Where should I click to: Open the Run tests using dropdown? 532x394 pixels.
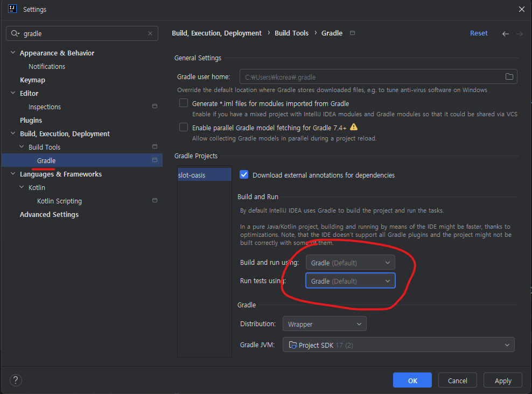tap(351, 281)
